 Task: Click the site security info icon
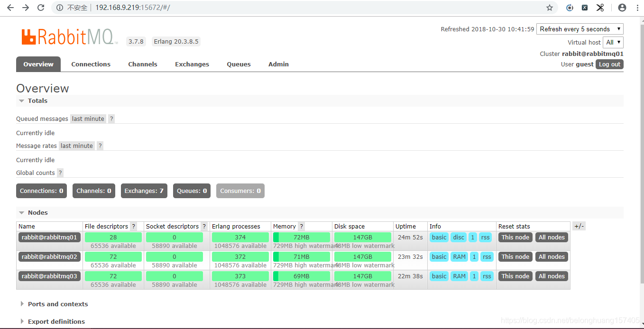coord(60,8)
